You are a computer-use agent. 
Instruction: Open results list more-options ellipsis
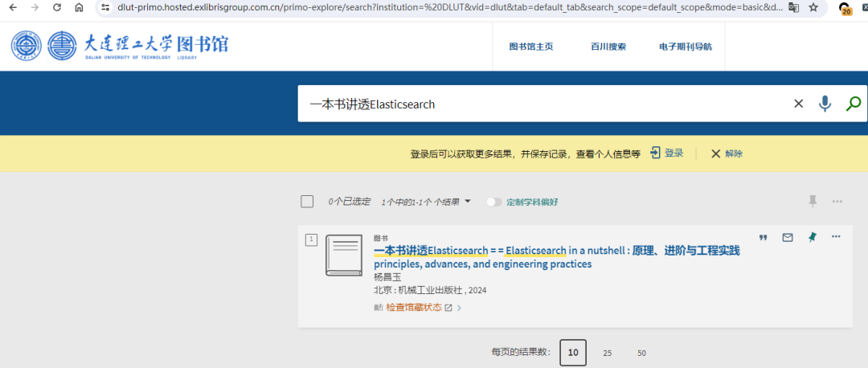click(837, 202)
